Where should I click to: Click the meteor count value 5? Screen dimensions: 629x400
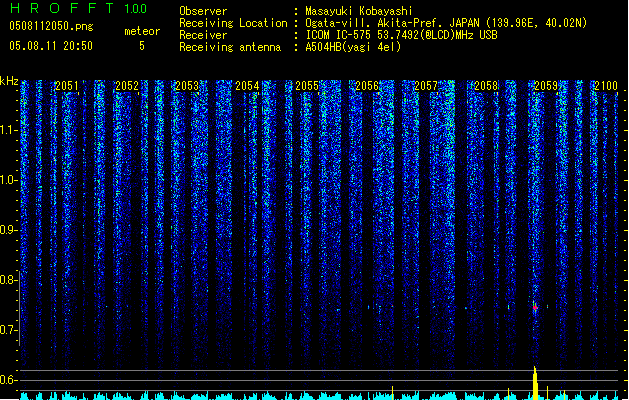pyautogui.click(x=142, y=46)
